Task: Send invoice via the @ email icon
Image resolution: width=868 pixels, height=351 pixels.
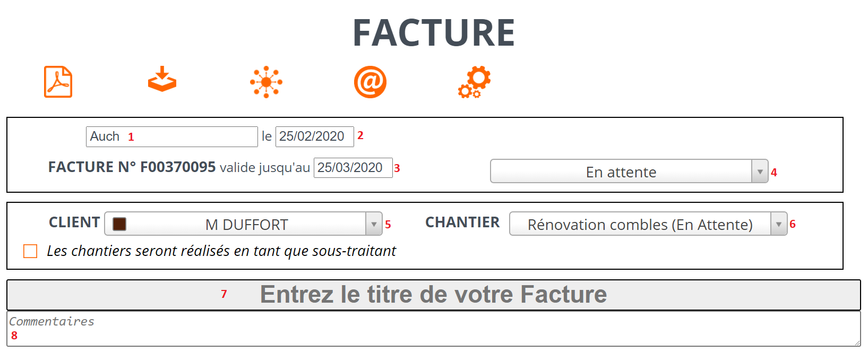Action: [370, 82]
